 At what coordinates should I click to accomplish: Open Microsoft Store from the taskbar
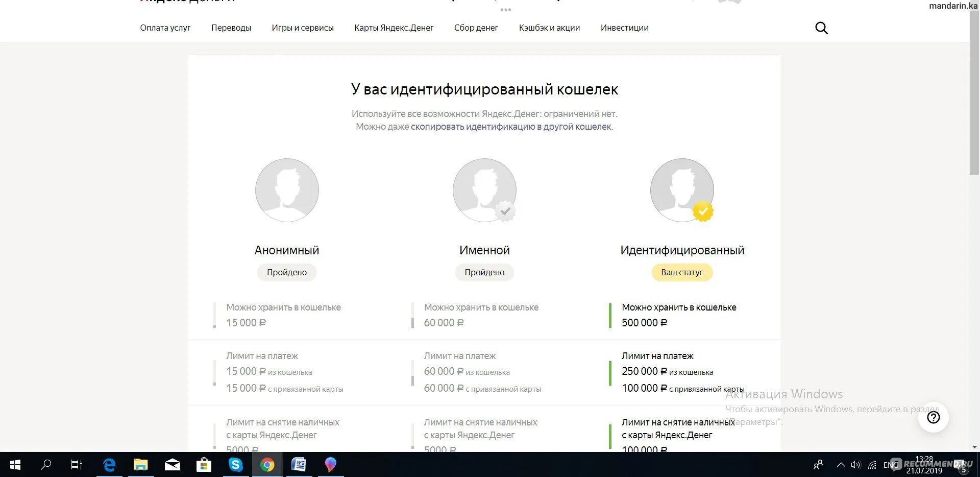click(204, 465)
